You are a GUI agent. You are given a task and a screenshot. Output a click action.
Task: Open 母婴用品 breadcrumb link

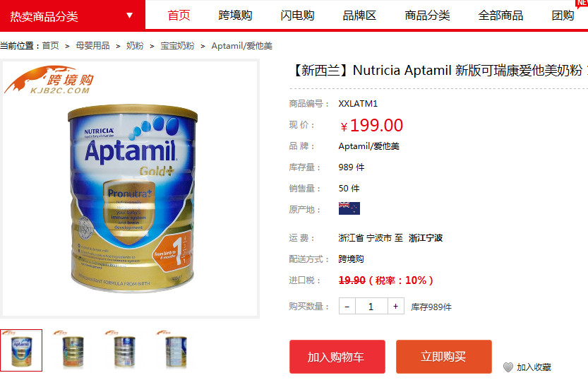pos(92,46)
